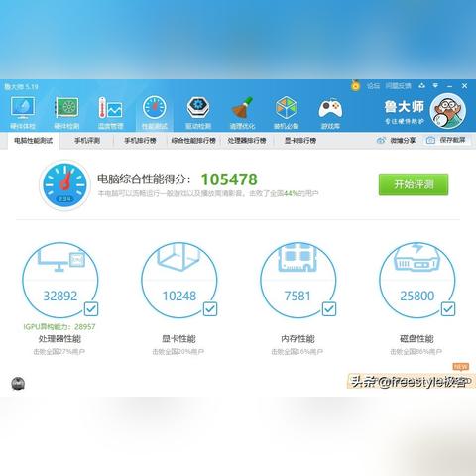Toggle the 磁盘性能 checkbox
The height and width of the screenshot is (476, 476).
click(448, 309)
